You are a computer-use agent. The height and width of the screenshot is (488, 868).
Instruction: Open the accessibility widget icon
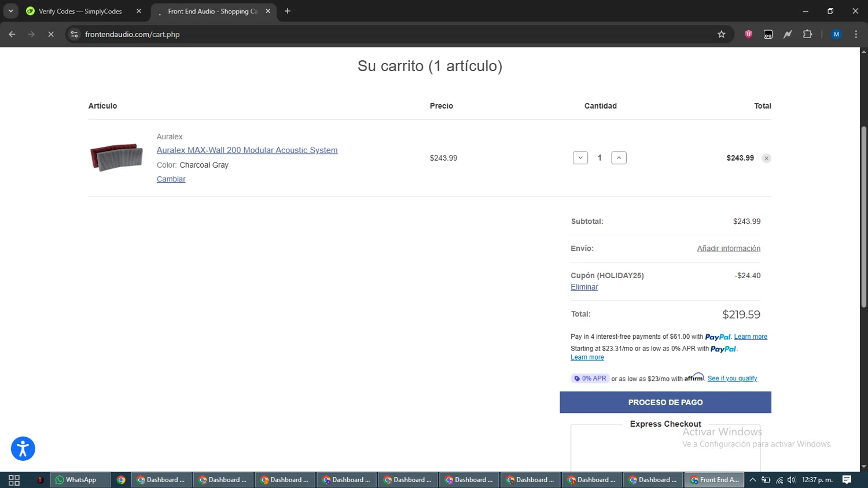pos(23,449)
